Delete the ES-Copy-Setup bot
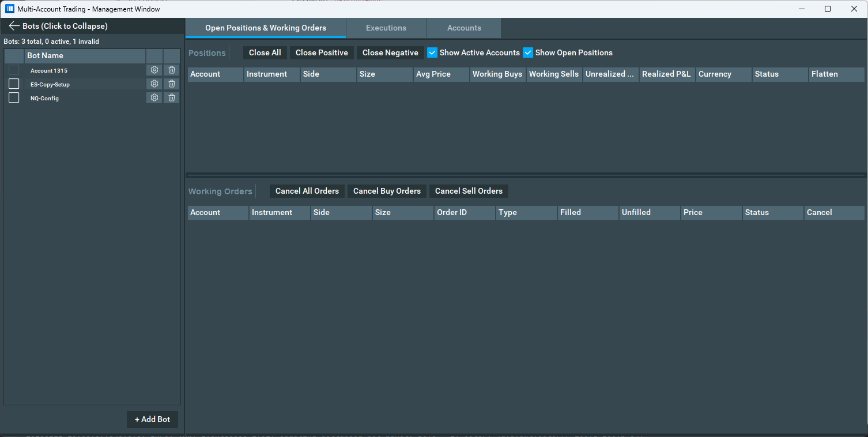This screenshot has width=868, height=437. click(171, 84)
